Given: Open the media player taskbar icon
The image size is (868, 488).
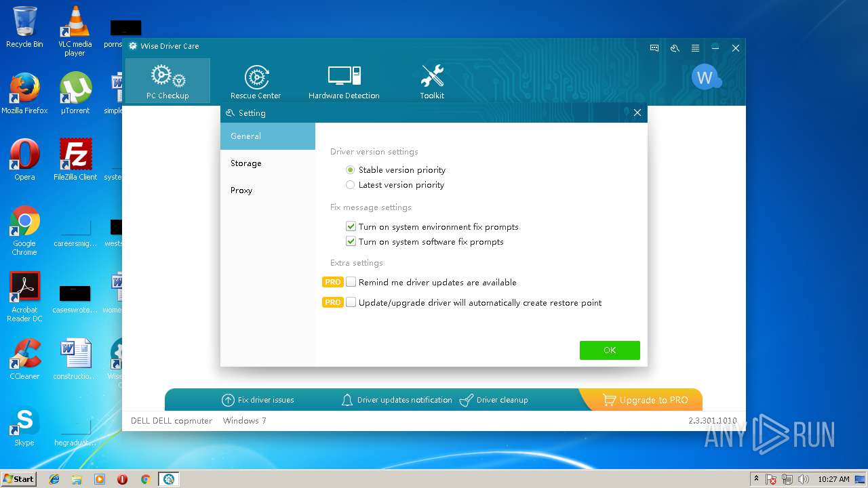Looking at the screenshot, I should click(x=100, y=479).
